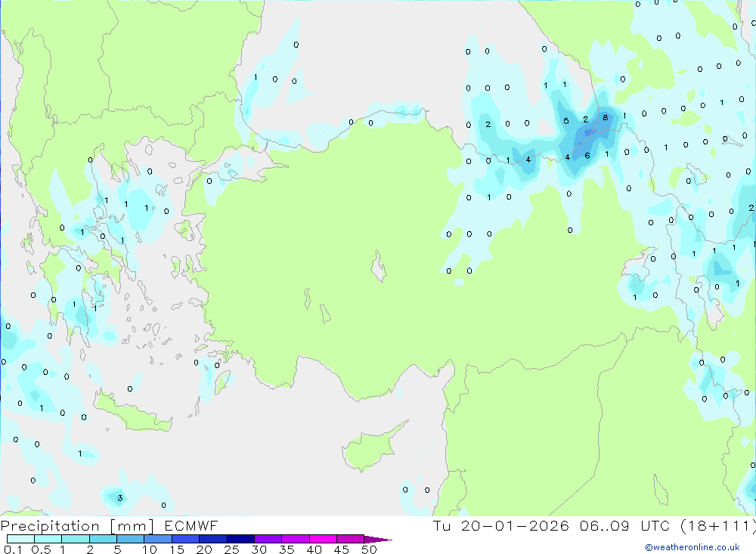Click the precipitation value '3' on the map

coord(120,498)
